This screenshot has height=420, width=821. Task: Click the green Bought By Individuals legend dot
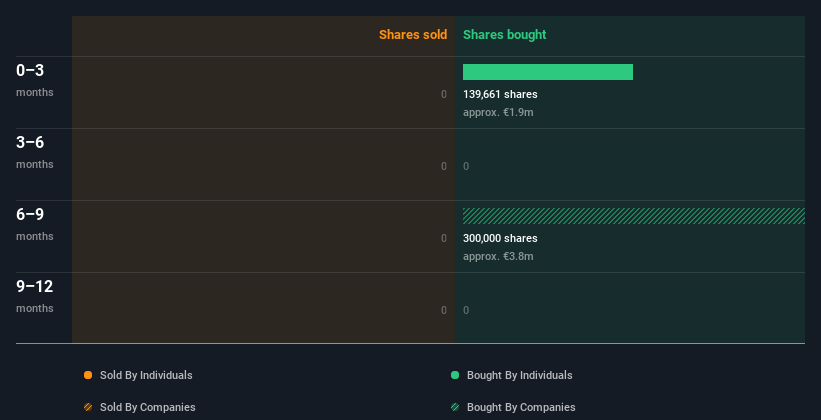click(x=455, y=375)
